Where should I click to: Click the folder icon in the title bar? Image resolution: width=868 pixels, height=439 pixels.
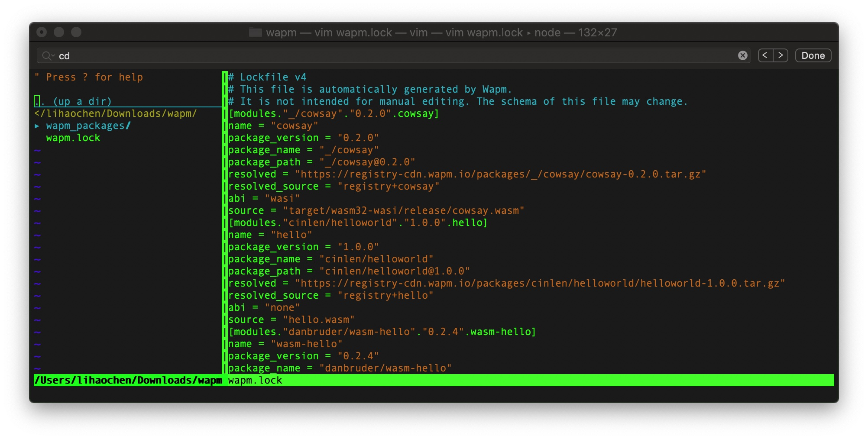[256, 32]
